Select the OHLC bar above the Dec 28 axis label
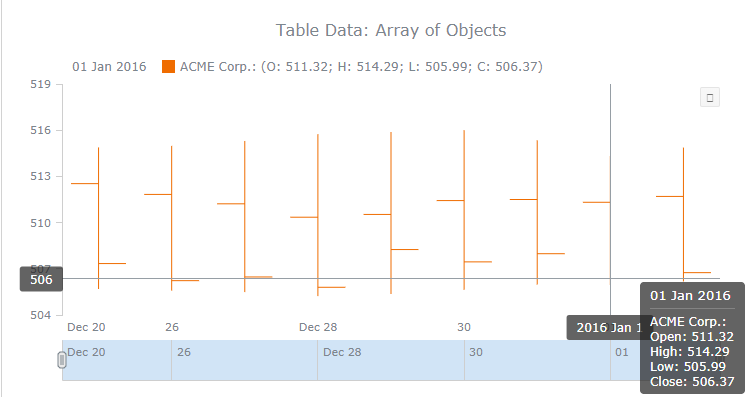This screenshot has width=747, height=397. tap(318, 215)
